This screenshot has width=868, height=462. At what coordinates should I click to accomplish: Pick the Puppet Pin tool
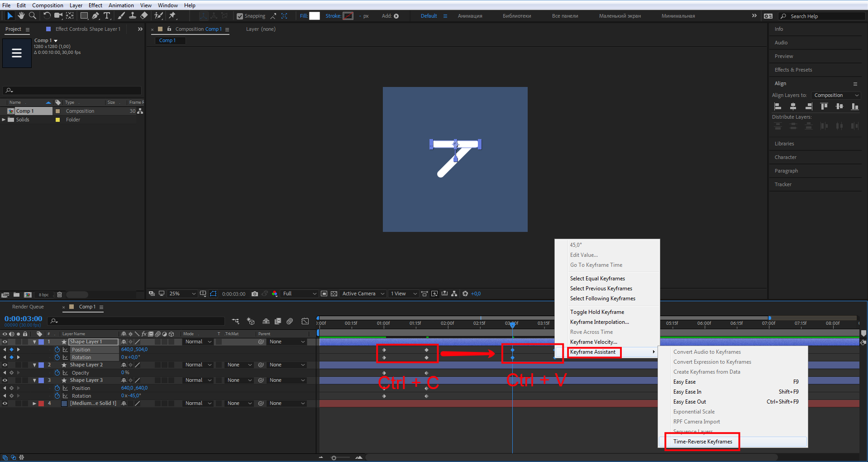click(x=172, y=16)
